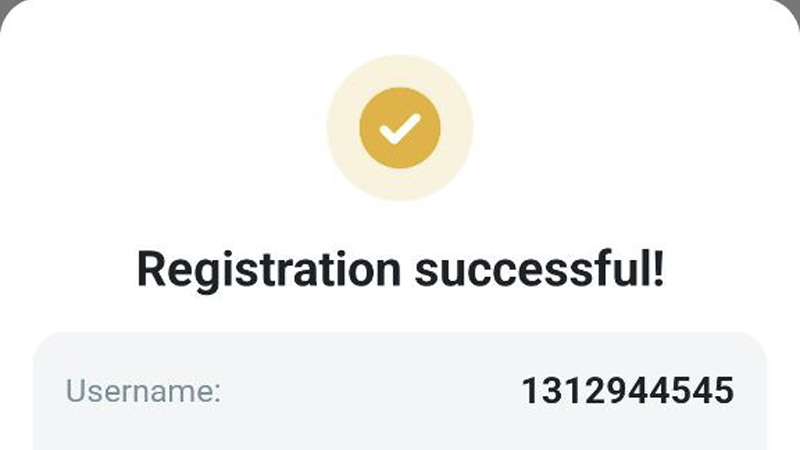Screen dimensions: 800x450
Task: Click the "Registration successful!" heading
Action: tap(400, 269)
